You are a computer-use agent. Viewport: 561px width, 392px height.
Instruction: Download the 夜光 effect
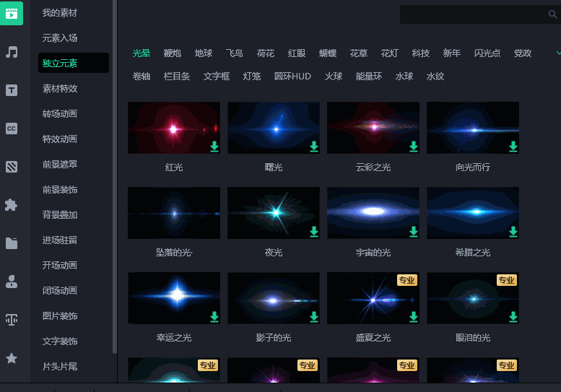coord(314,232)
